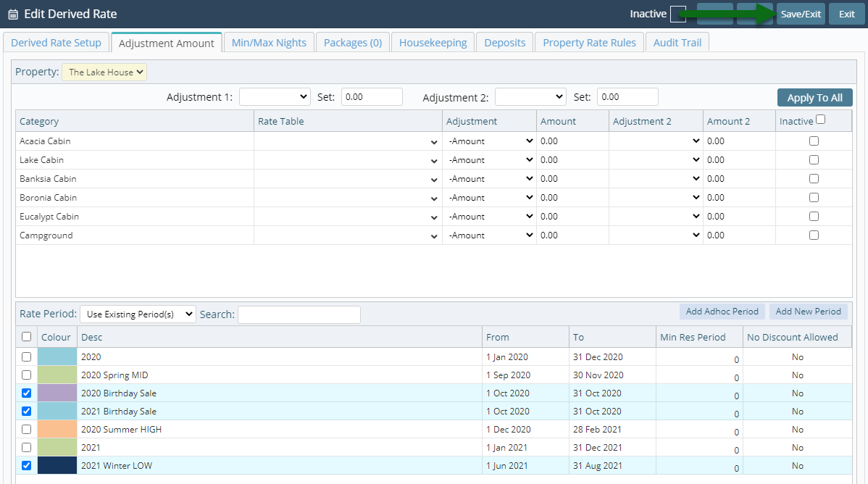Toggle the Inactive checkbox in header bar
Image resolution: width=868 pixels, height=484 pixels.
coord(677,14)
